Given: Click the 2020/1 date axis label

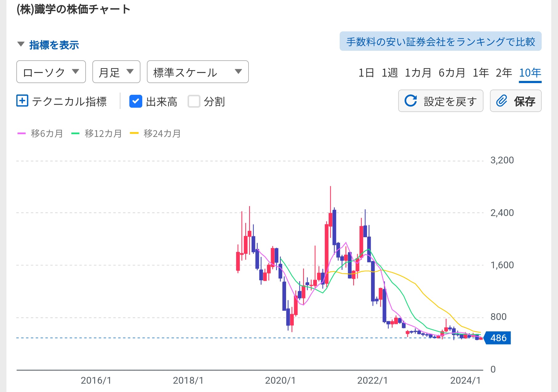Looking at the screenshot, I should tap(280, 381).
